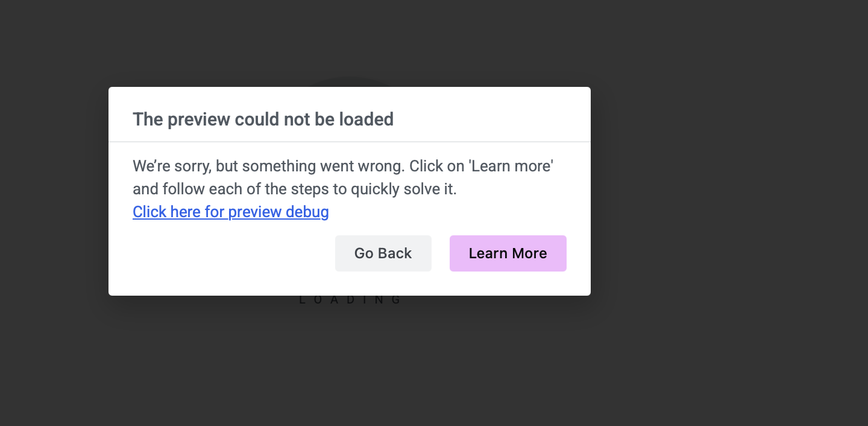Click the loader circle peeking above the dialog

tap(350, 82)
